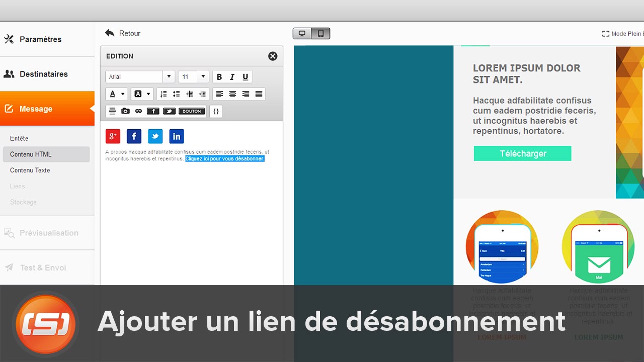Insert a horizontal line separator
The width and height of the screenshot is (644, 362).
click(x=112, y=111)
